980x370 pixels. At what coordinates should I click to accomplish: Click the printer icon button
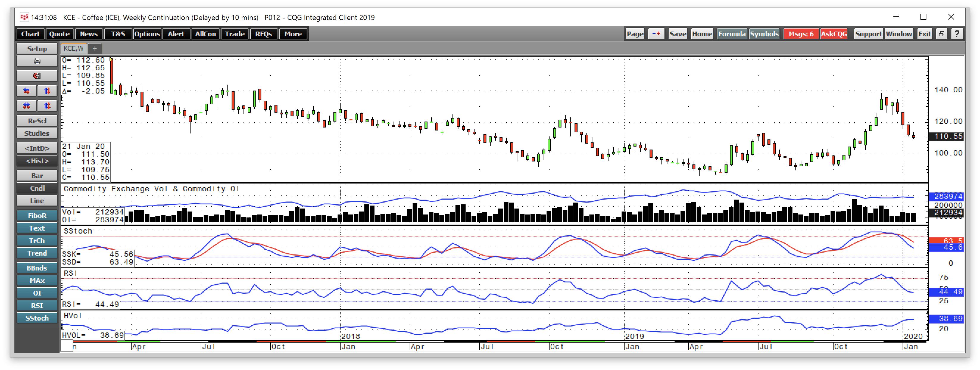click(37, 61)
